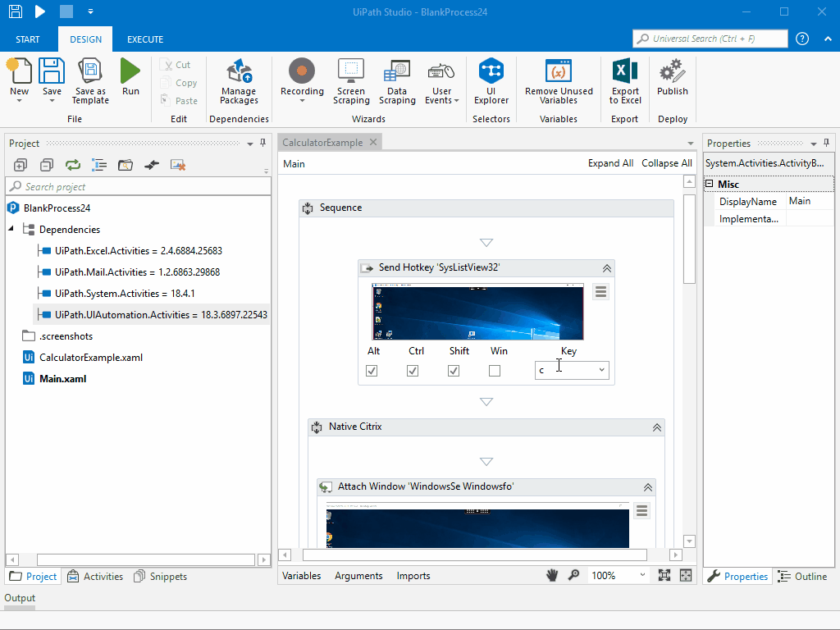Open the zoom percentage dropdown

[x=642, y=575]
